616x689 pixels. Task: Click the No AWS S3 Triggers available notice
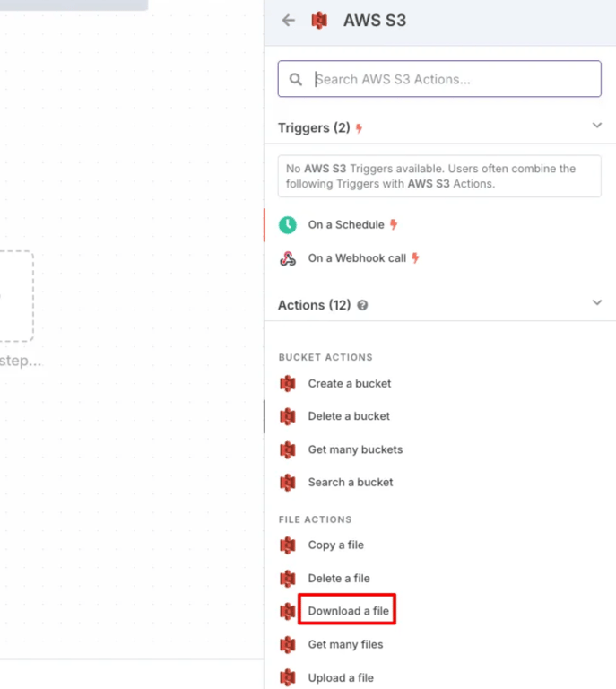[439, 176]
